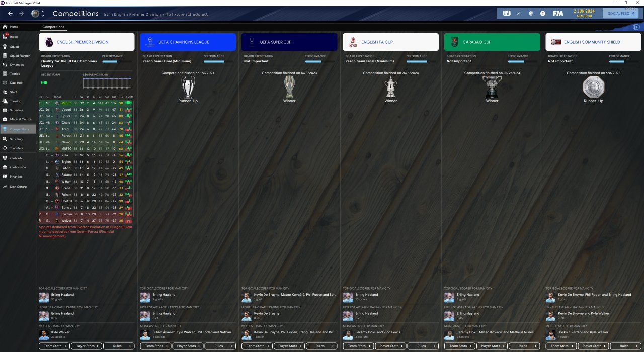
Task: Click the Community Shield trophy icon
Action: click(x=593, y=87)
